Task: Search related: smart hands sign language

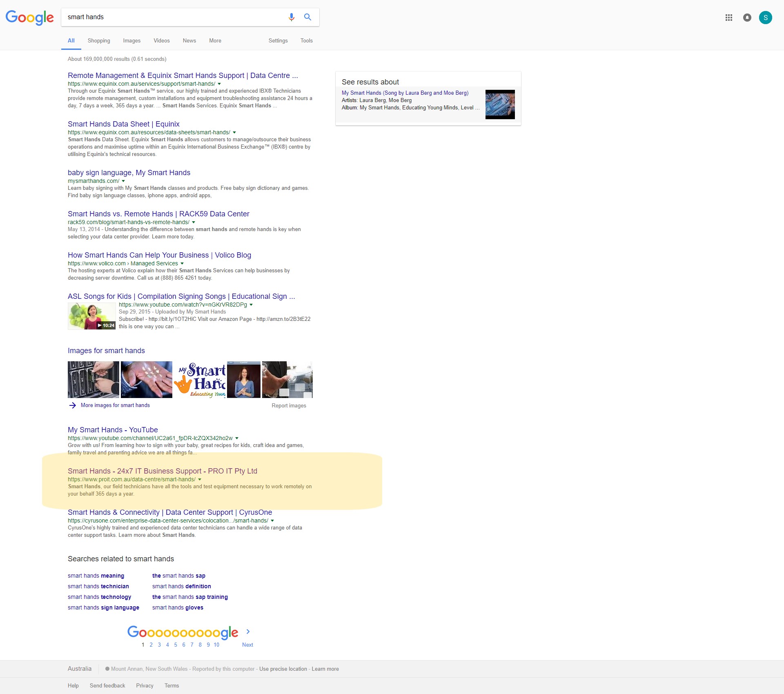Action: pos(103,608)
